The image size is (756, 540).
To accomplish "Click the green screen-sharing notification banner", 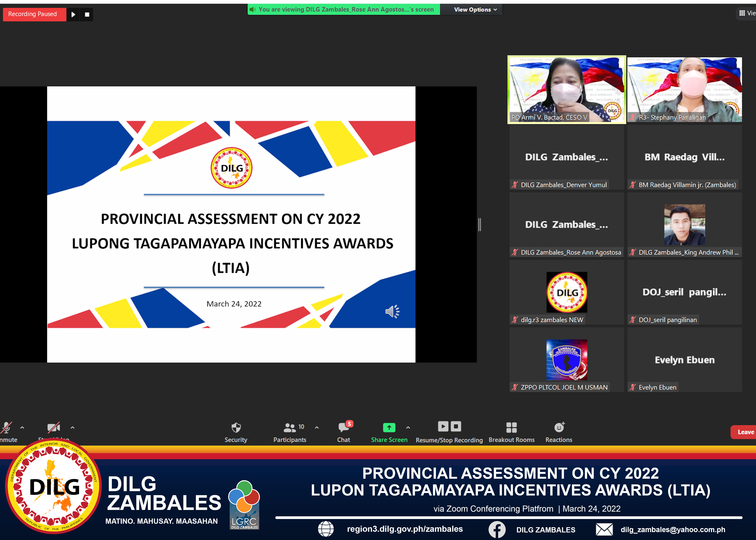I will pyautogui.click(x=344, y=10).
